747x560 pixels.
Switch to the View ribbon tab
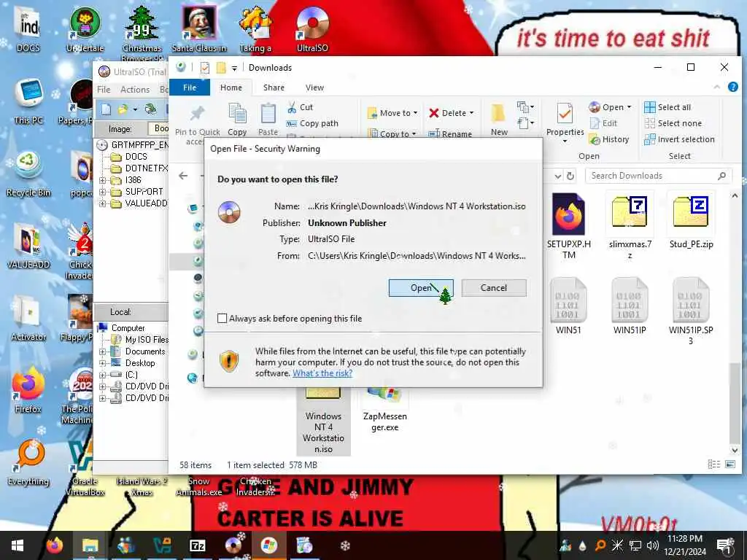[x=314, y=87]
